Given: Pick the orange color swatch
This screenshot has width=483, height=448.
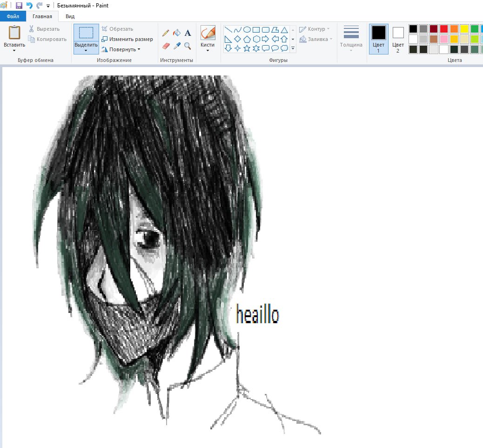Looking at the screenshot, I should tap(454, 29).
